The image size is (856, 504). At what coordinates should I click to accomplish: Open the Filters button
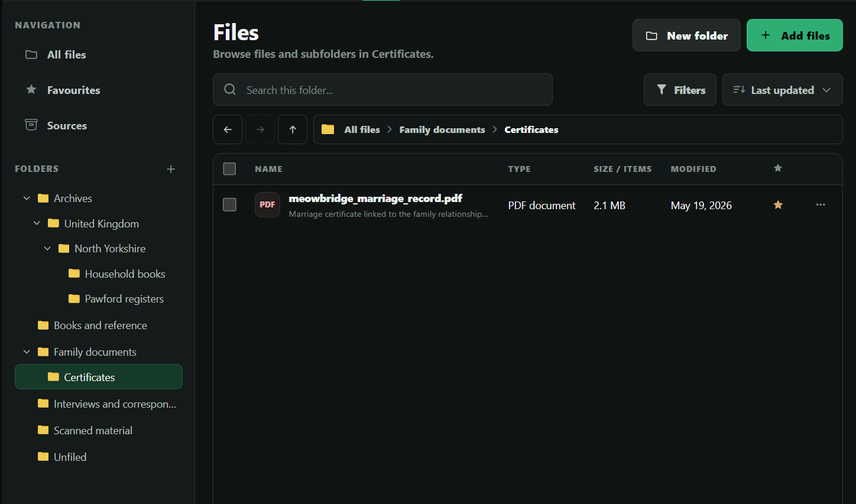coord(680,90)
